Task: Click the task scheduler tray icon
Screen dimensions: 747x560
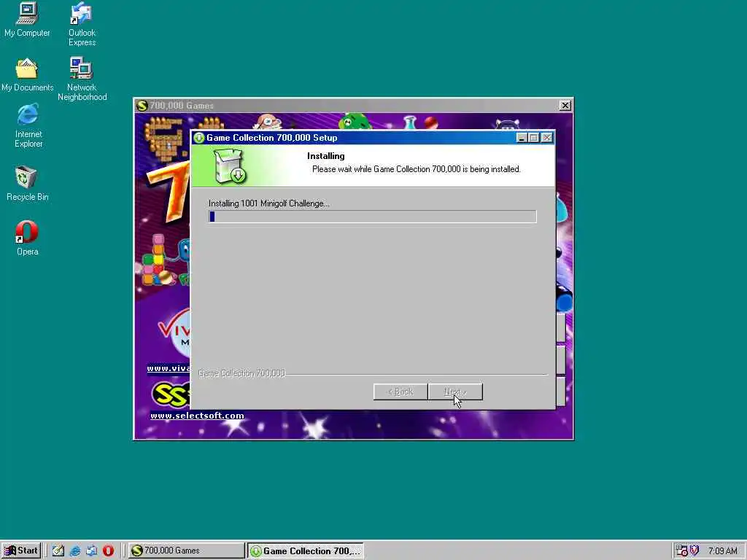Action: tap(682, 551)
